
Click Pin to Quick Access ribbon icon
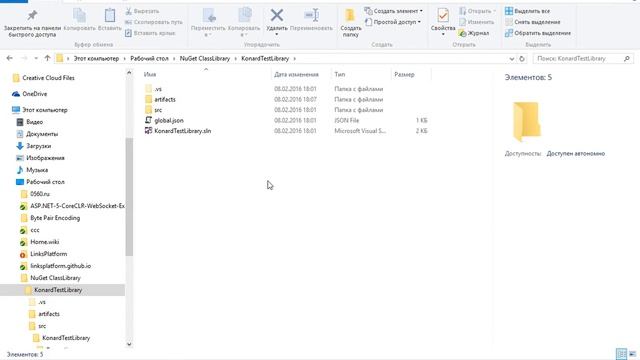tap(32, 16)
